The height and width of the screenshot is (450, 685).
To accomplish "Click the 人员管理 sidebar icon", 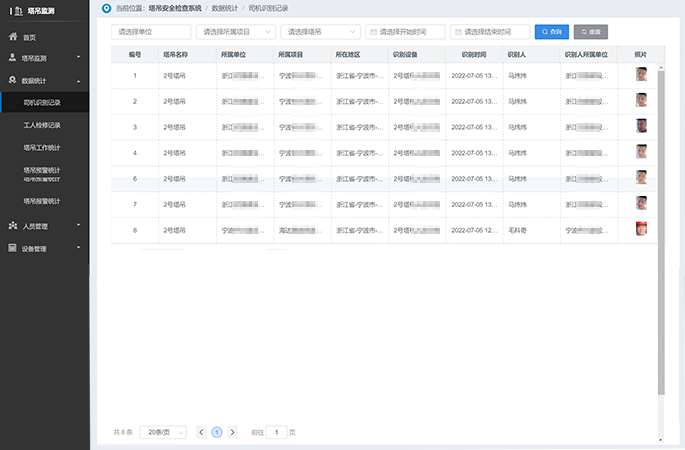I will [x=12, y=226].
